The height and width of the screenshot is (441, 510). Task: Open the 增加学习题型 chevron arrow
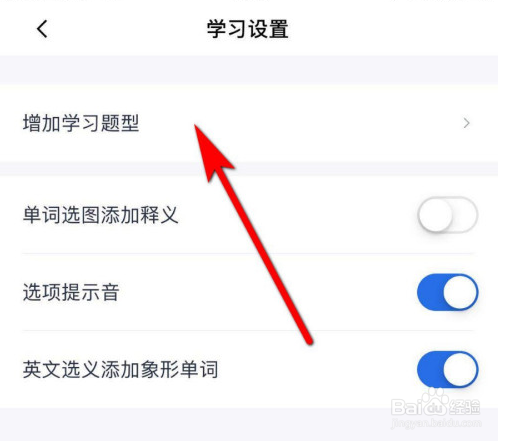point(466,123)
